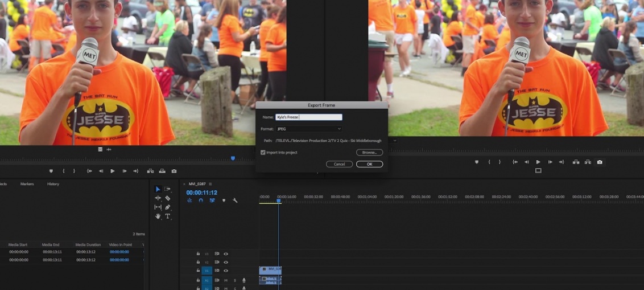
Task: Play the Program monitor sequence
Action: point(538,162)
